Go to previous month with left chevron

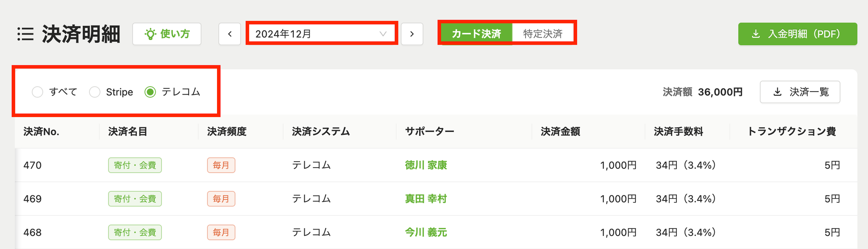coord(230,34)
